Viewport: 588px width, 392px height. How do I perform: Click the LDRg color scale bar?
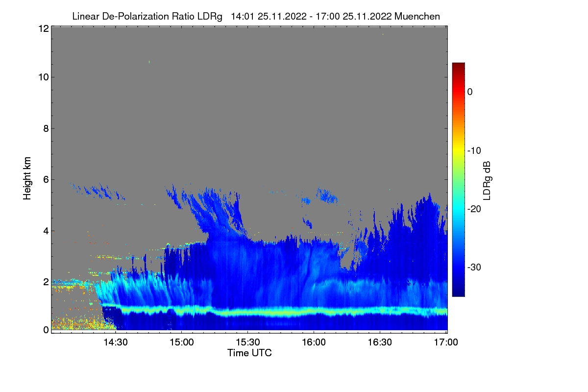pos(458,179)
